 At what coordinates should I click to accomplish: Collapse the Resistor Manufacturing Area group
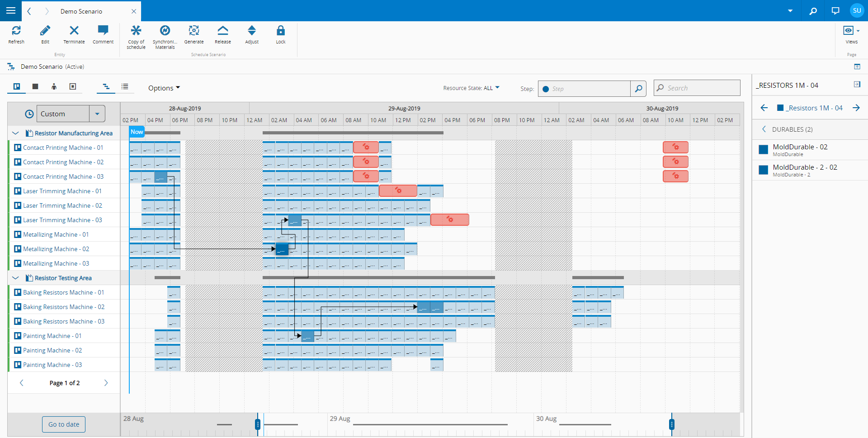point(15,133)
